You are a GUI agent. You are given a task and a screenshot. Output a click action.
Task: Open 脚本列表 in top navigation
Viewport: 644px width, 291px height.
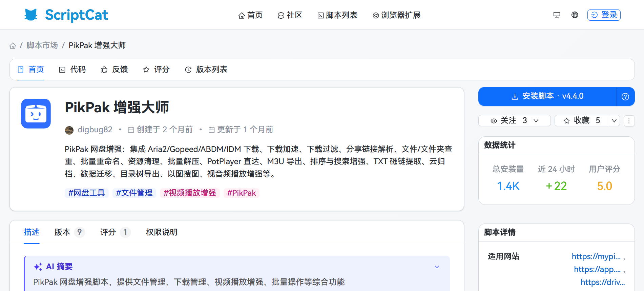pos(337,15)
